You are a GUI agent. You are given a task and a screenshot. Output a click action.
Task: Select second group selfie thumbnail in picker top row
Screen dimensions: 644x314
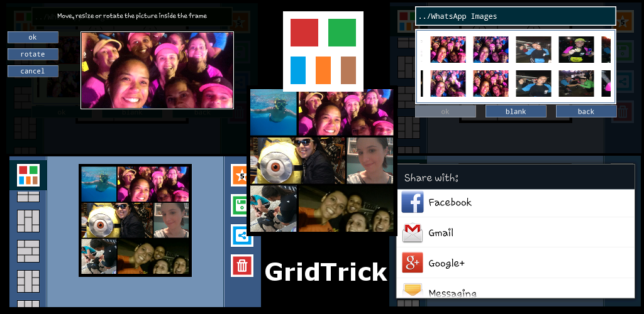(x=491, y=50)
